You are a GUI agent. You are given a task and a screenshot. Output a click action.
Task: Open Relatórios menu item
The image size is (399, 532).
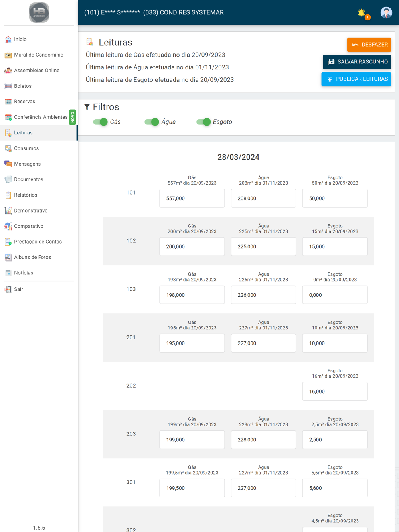(x=39, y=195)
